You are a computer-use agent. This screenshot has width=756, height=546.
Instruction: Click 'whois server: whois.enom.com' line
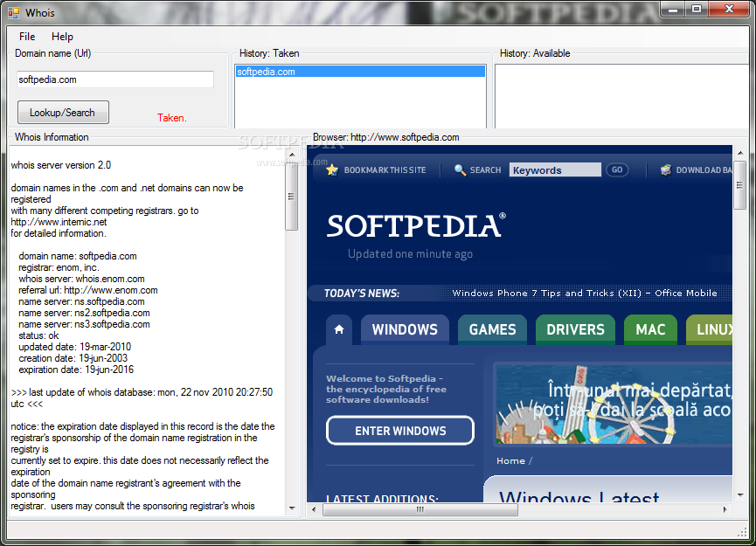coord(81,279)
